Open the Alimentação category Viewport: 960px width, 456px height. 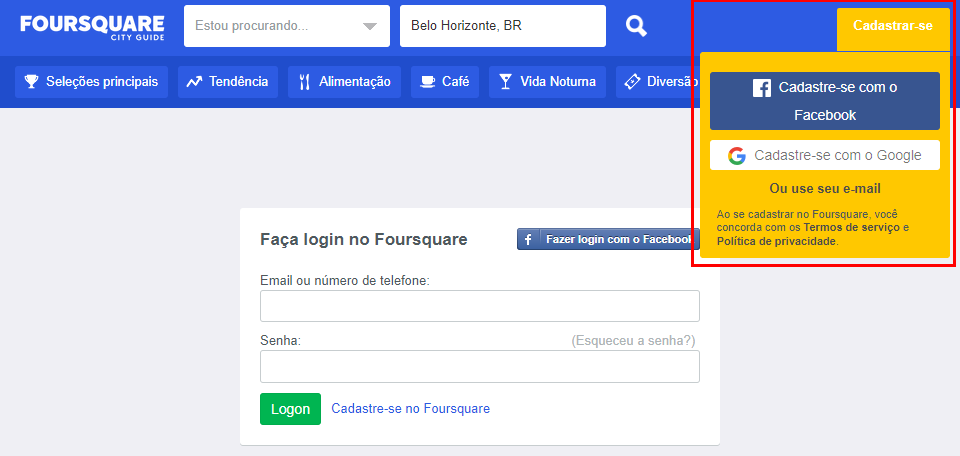[344, 82]
